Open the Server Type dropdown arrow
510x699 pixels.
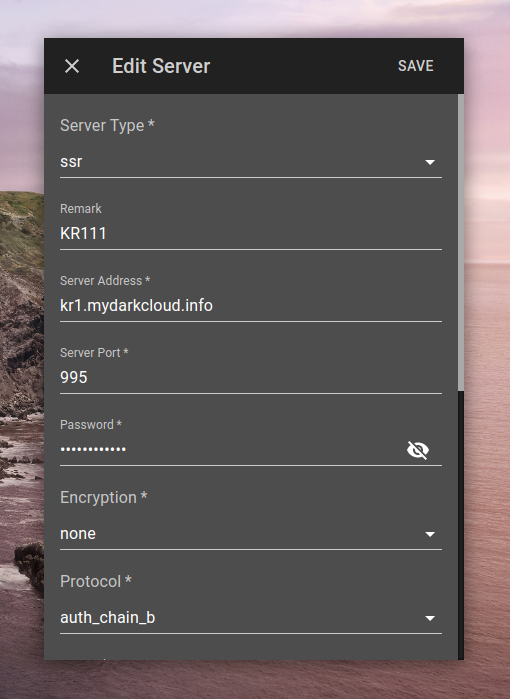(x=430, y=162)
